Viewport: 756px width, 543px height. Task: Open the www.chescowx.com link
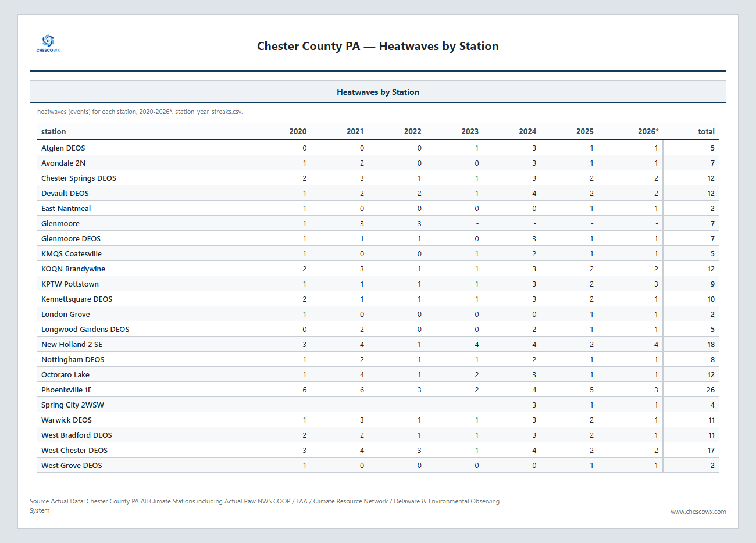pyautogui.click(x=698, y=512)
